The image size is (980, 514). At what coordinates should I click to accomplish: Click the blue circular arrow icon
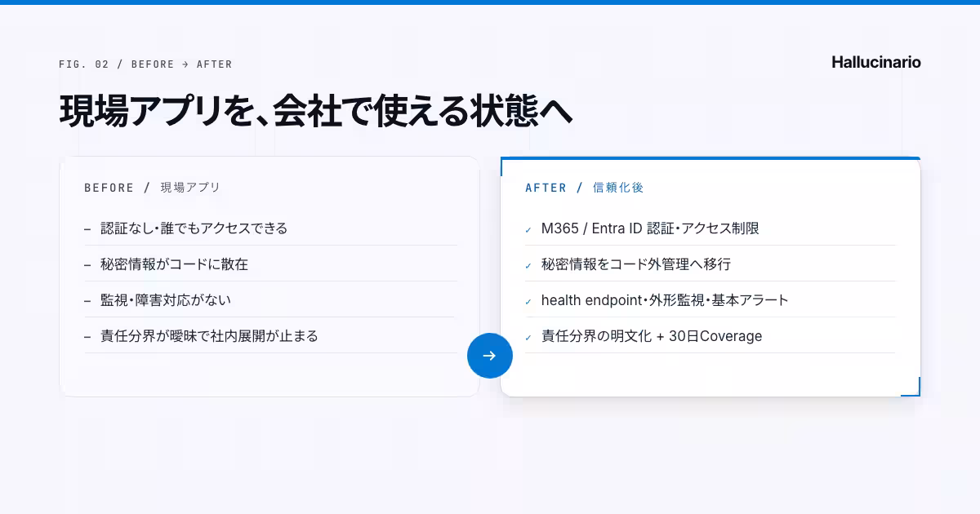point(490,356)
